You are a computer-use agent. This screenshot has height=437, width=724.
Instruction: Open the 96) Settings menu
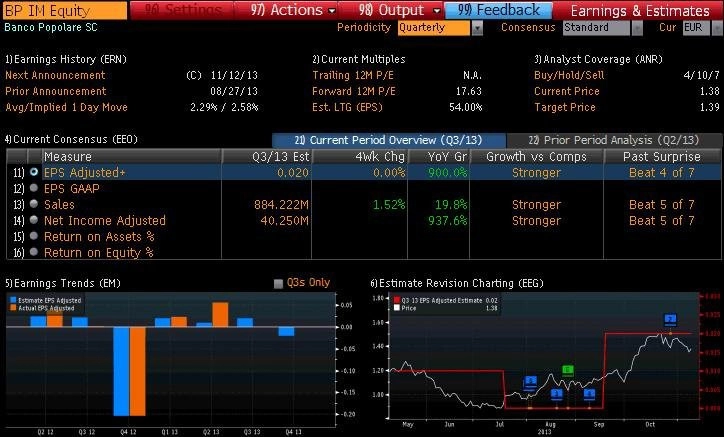pyautogui.click(x=182, y=10)
